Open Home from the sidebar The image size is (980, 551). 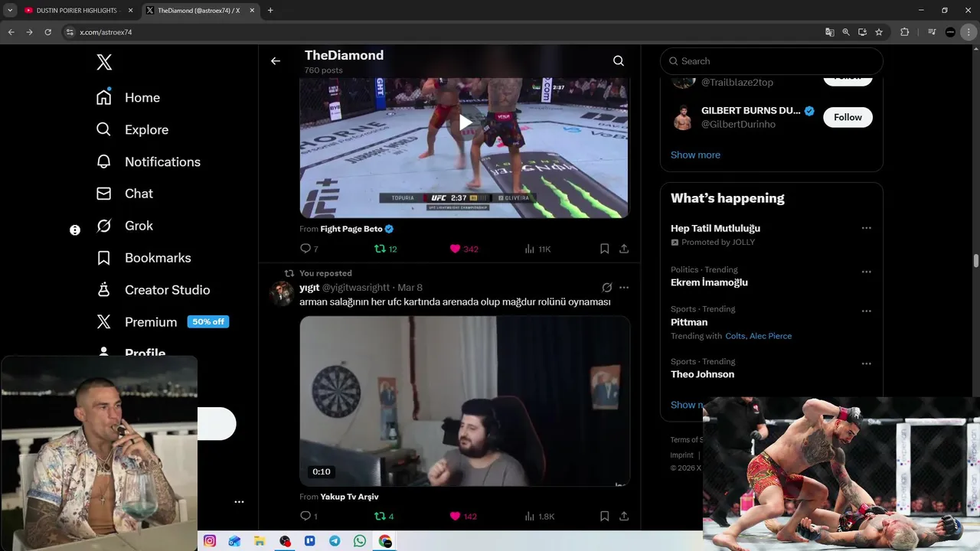pyautogui.click(x=128, y=98)
